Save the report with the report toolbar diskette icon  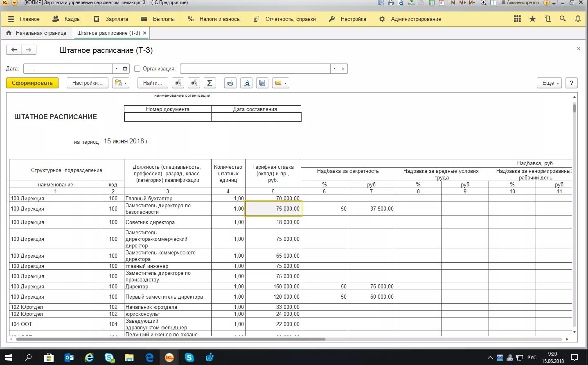tap(262, 83)
